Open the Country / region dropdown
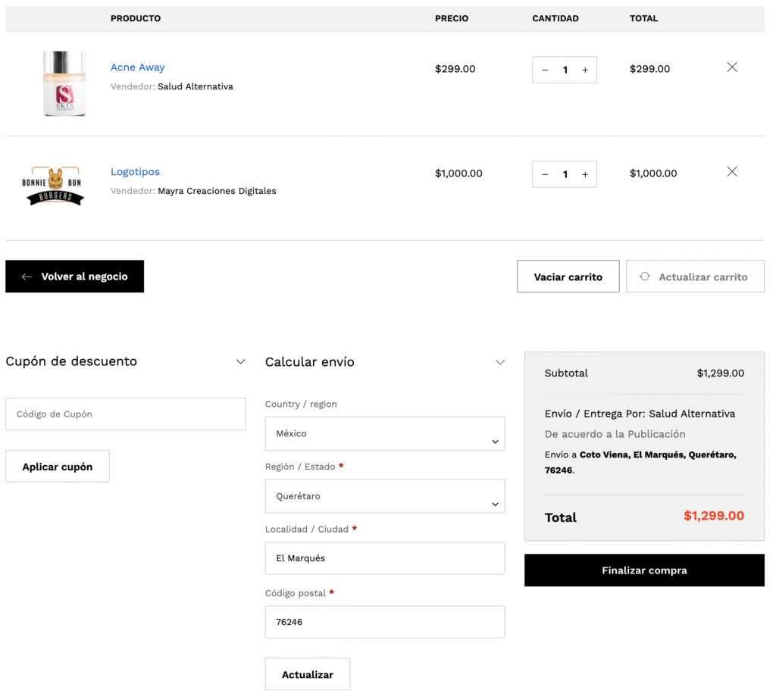The height and width of the screenshot is (700, 776). pos(384,434)
